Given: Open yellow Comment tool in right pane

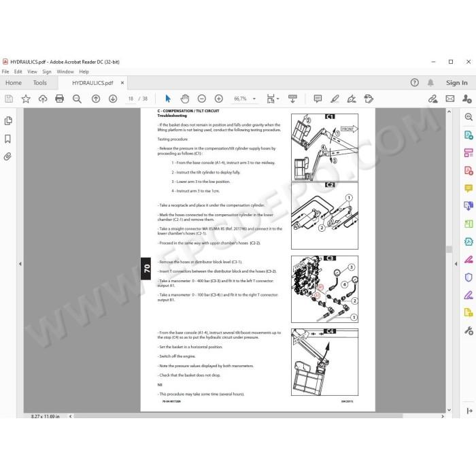Looking at the screenshot, I should coord(469,188).
